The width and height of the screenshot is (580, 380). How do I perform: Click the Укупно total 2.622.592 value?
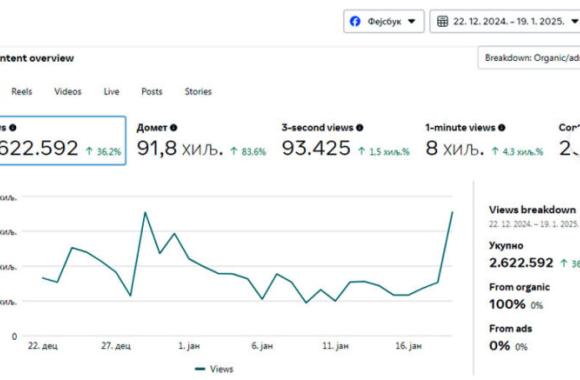coord(521,263)
